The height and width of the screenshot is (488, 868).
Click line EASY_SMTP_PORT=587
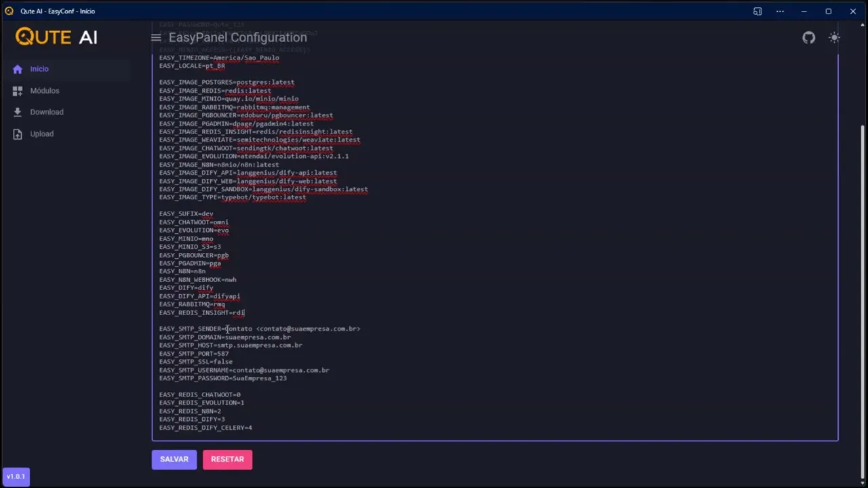tap(194, 354)
